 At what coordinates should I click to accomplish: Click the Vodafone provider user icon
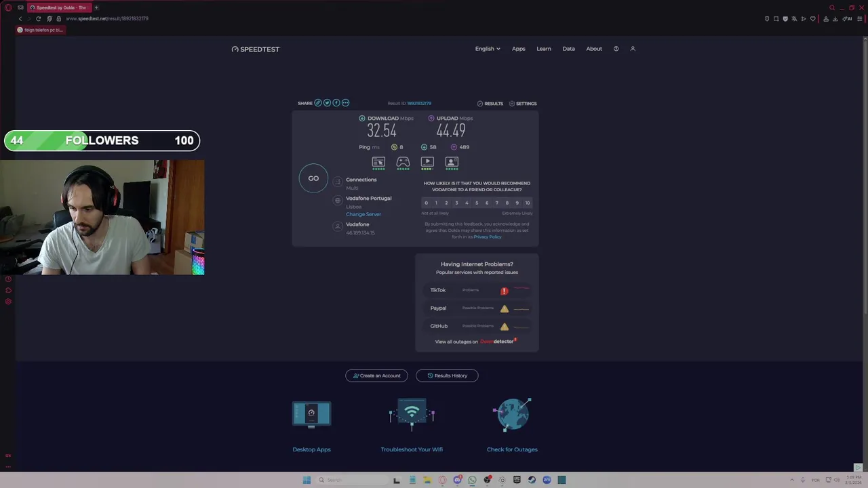tap(338, 227)
